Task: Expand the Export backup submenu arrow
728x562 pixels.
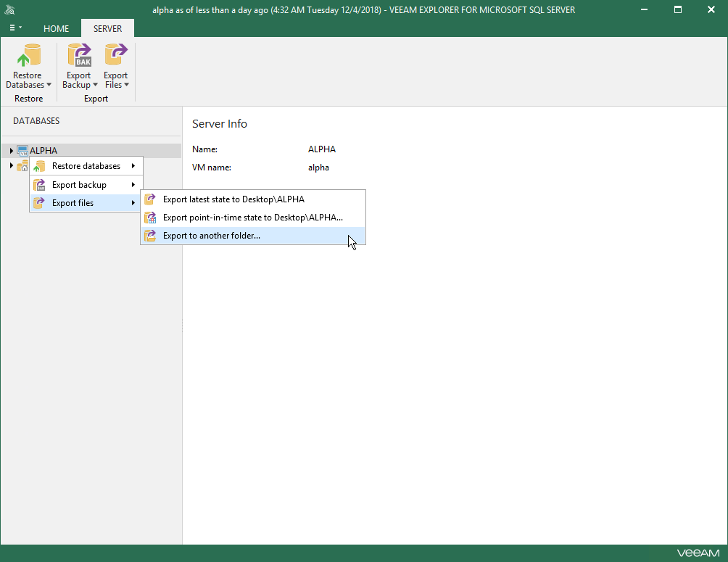Action: tap(133, 185)
